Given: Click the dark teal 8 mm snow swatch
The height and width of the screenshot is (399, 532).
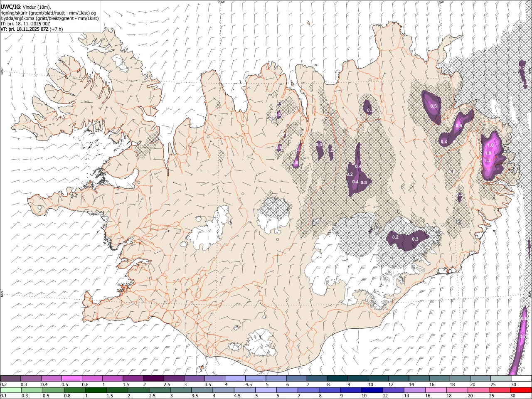Looking at the screenshot, I should tap(337, 379).
